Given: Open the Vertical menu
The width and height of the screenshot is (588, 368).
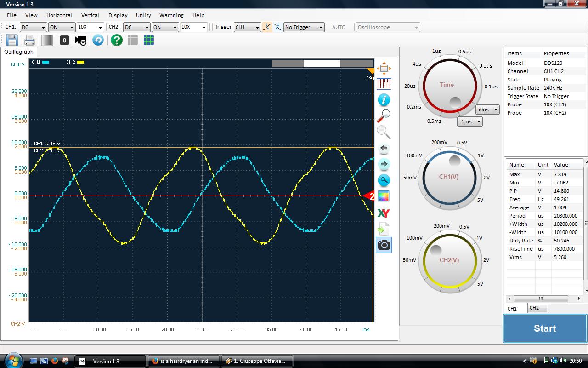Looking at the screenshot, I should [x=90, y=15].
